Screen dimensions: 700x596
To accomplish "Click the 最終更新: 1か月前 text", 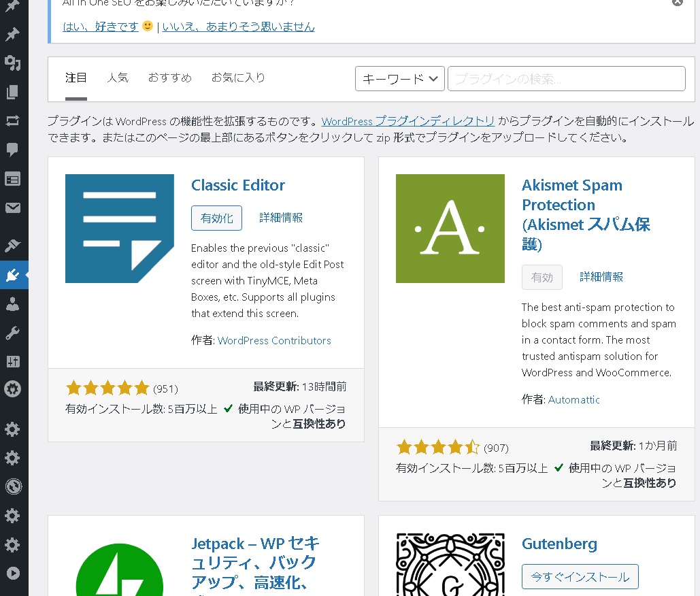I will tap(633, 446).
